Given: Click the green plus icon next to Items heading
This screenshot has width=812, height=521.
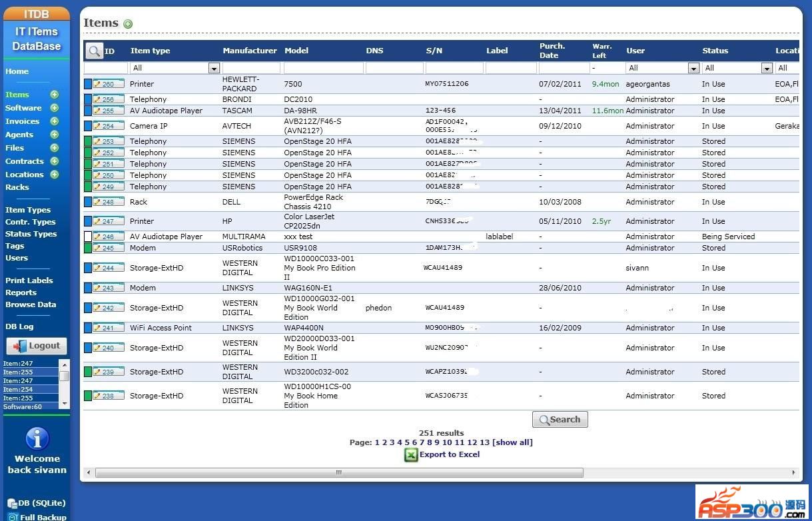Looking at the screenshot, I should [128, 24].
